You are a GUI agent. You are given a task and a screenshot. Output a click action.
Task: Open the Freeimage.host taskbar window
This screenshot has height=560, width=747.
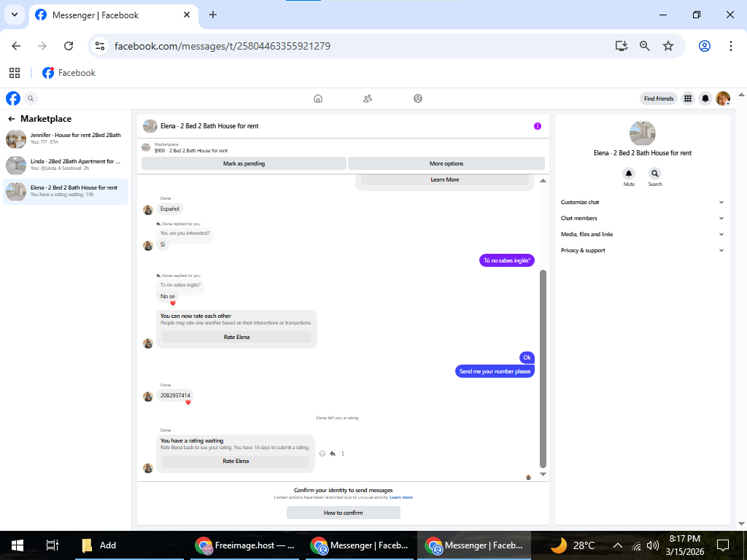(245, 545)
